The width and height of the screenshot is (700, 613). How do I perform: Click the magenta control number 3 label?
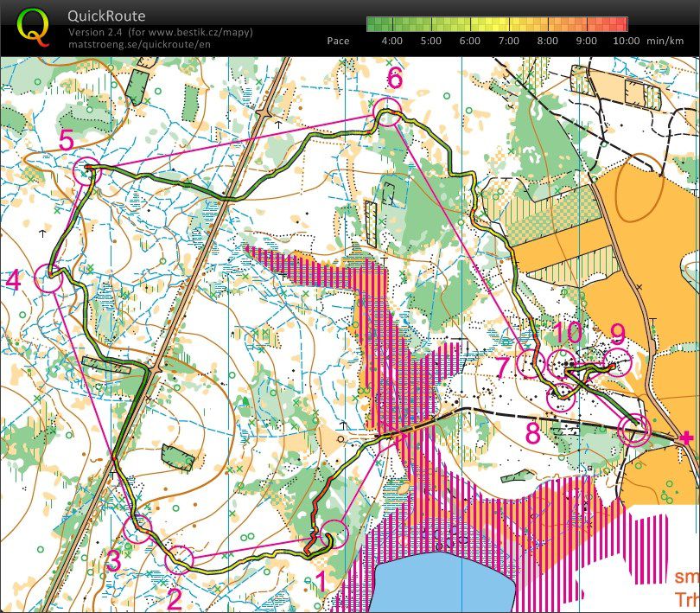[113, 561]
